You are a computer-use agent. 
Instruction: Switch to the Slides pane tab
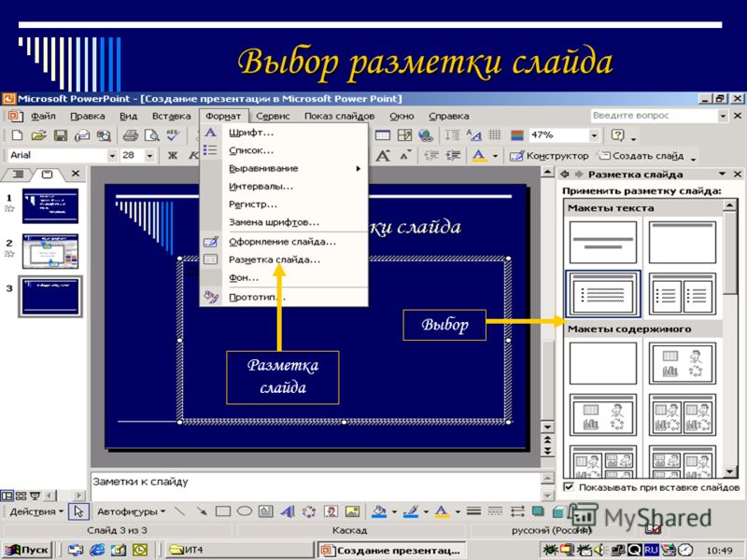(48, 175)
